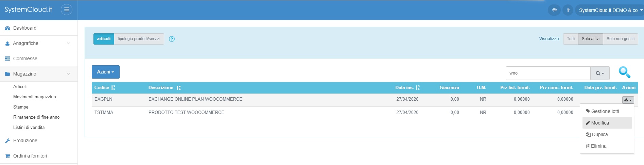This screenshot has height=165, width=644.
Task: Click the Giacenza column header
Action: point(449,87)
